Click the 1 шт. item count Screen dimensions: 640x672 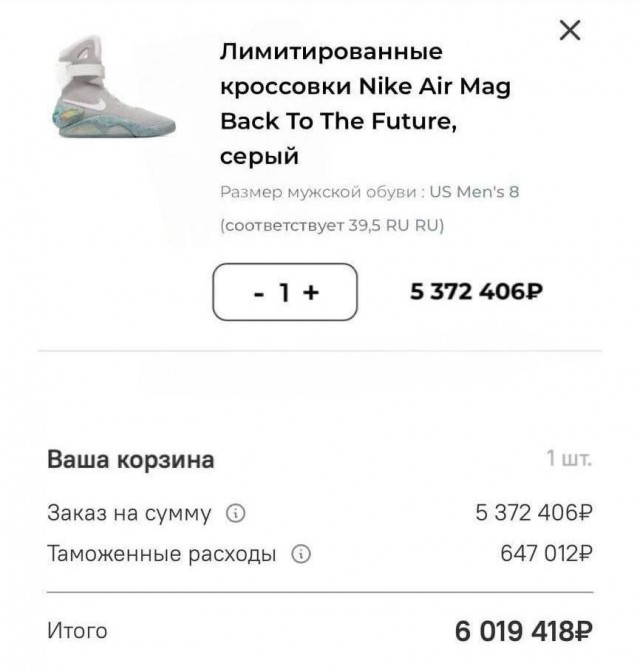click(x=569, y=460)
